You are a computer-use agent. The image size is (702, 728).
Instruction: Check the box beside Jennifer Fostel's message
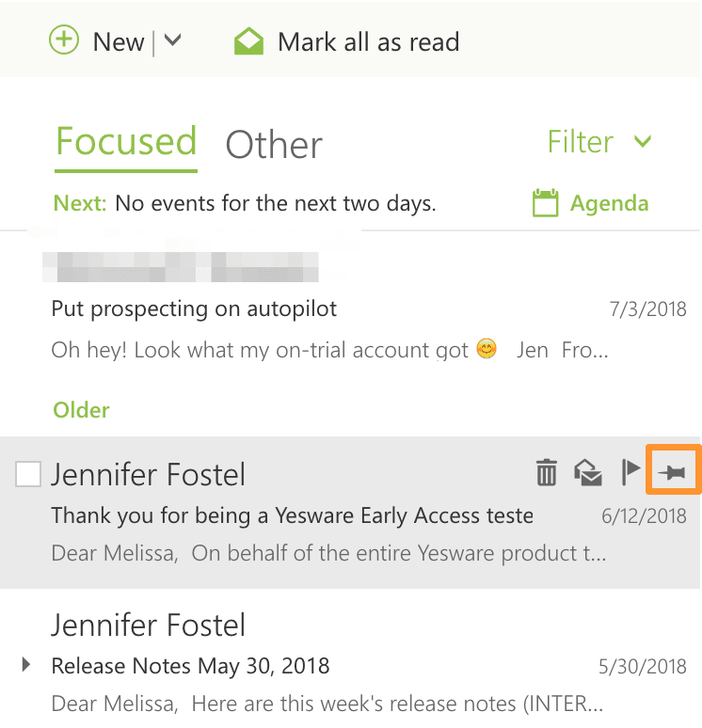point(28,475)
